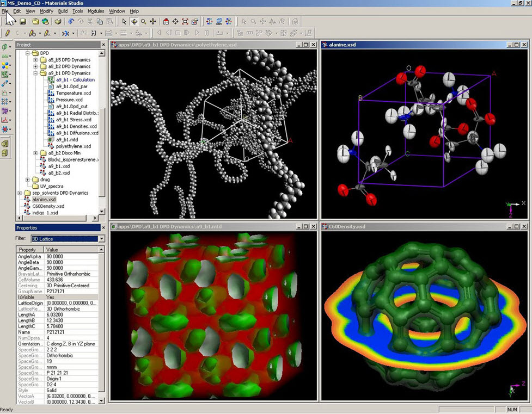This screenshot has width=532, height=414.
Task: Click the Fit to View icon
Action: point(185,22)
